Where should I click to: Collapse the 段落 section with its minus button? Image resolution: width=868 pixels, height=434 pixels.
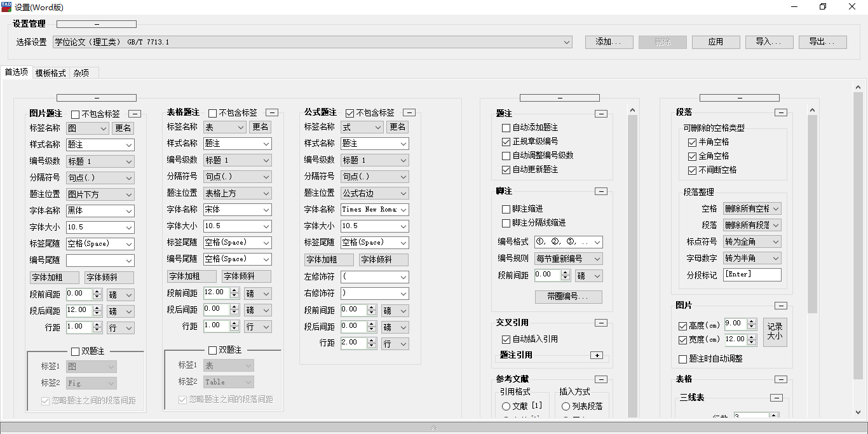781,112
